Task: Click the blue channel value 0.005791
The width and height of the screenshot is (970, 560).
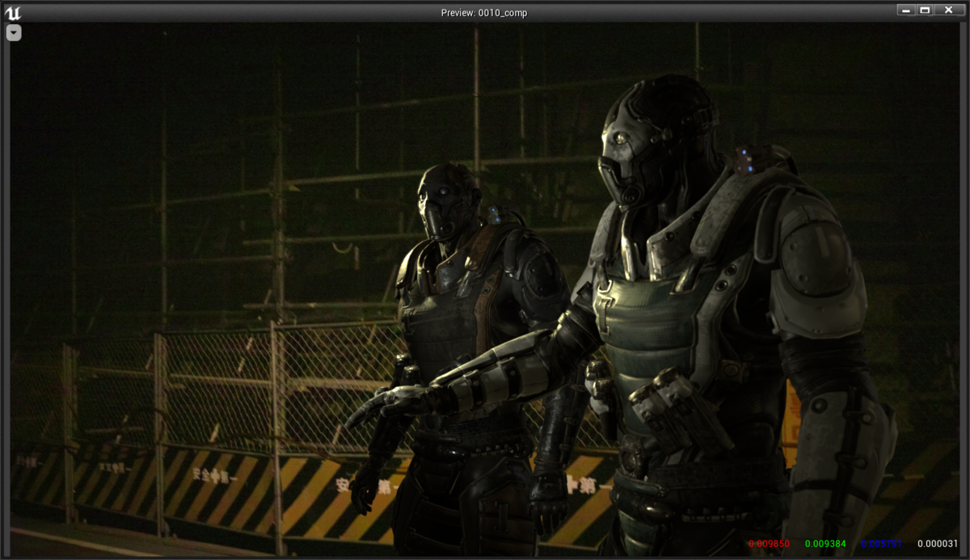Action: point(881,544)
